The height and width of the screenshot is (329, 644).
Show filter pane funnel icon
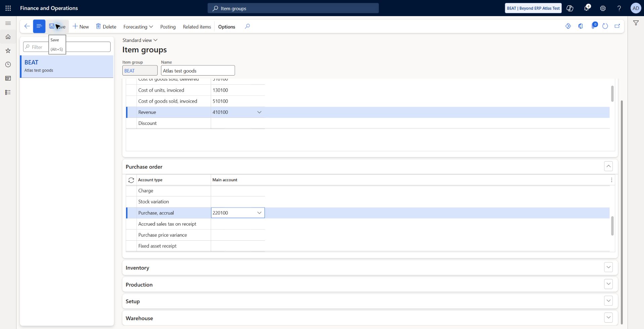[x=636, y=23]
